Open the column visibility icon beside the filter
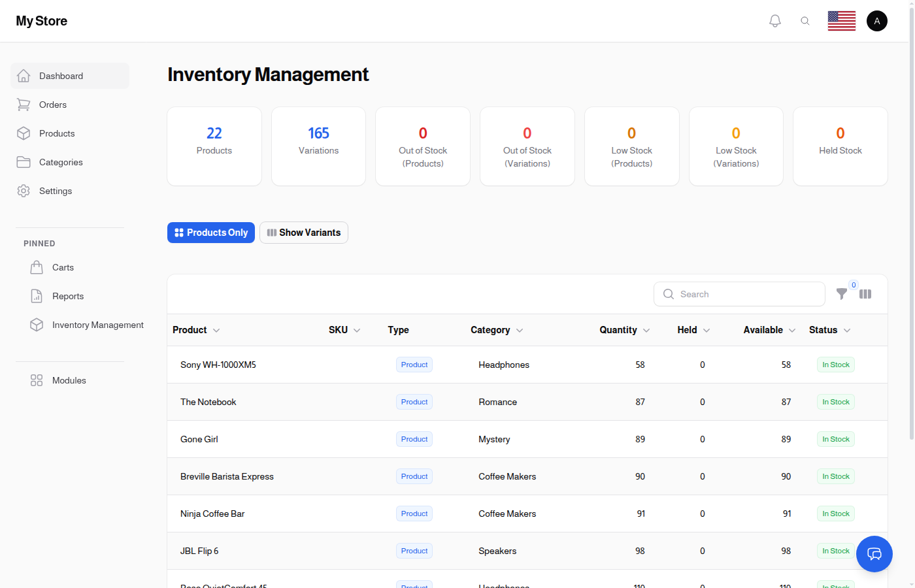Viewport: 915px width, 588px height. click(x=865, y=294)
